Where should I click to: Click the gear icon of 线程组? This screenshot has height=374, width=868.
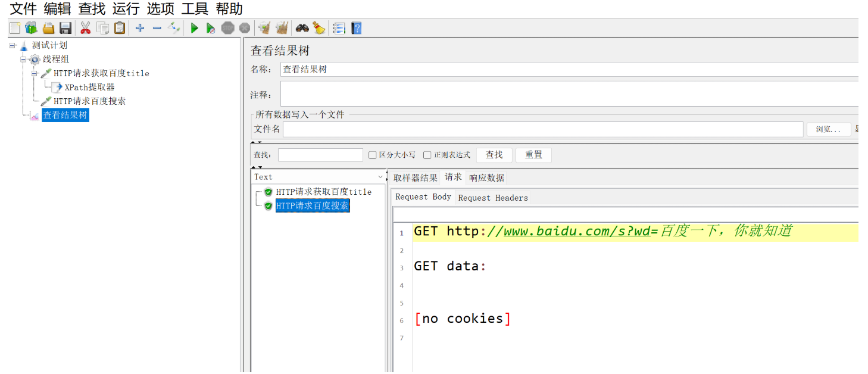pyautogui.click(x=35, y=59)
